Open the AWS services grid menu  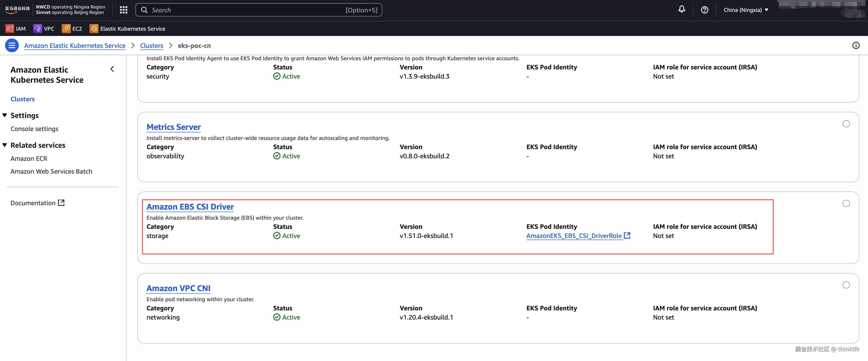[124, 10]
